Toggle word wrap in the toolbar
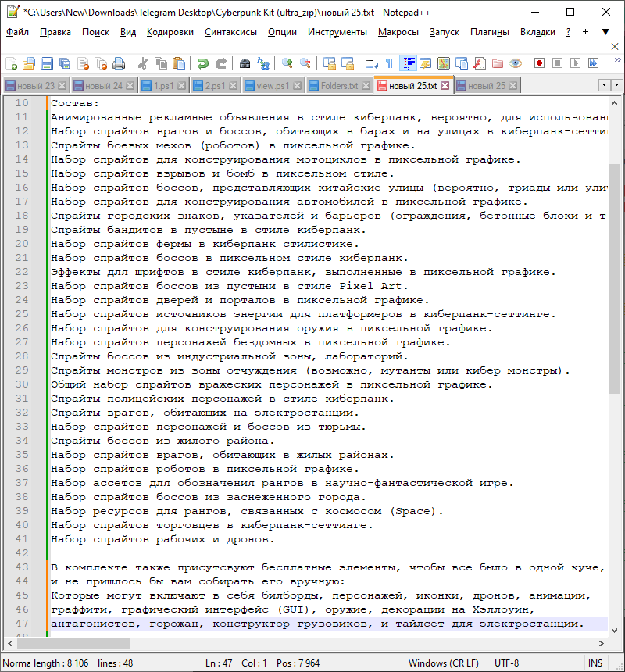This screenshot has width=625, height=672. tap(371, 63)
